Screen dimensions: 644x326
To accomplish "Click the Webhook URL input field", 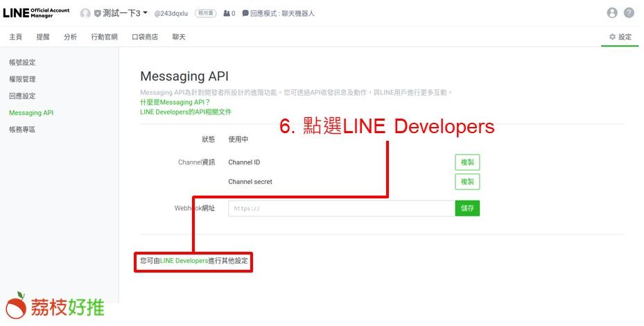I will [x=341, y=208].
